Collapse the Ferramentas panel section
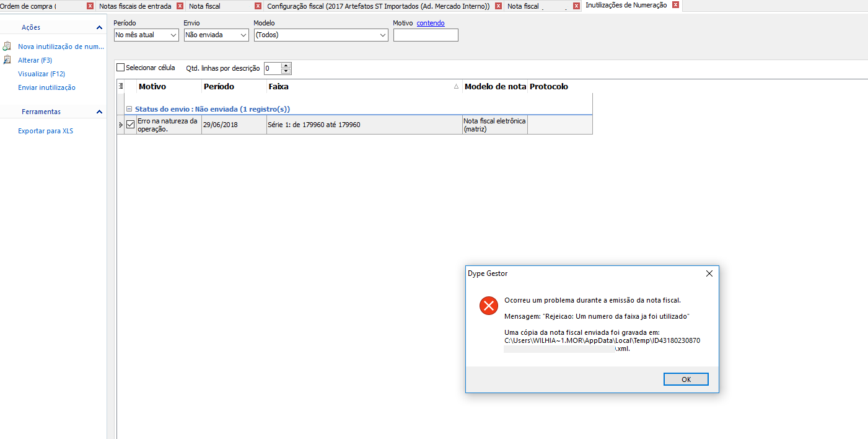The image size is (868, 439). pos(99,112)
